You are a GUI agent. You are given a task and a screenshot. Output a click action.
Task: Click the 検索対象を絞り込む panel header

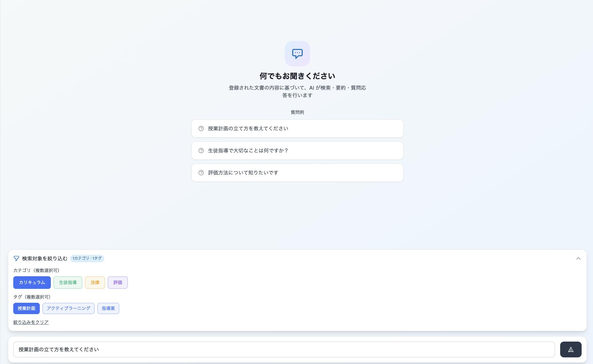pos(45,259)
